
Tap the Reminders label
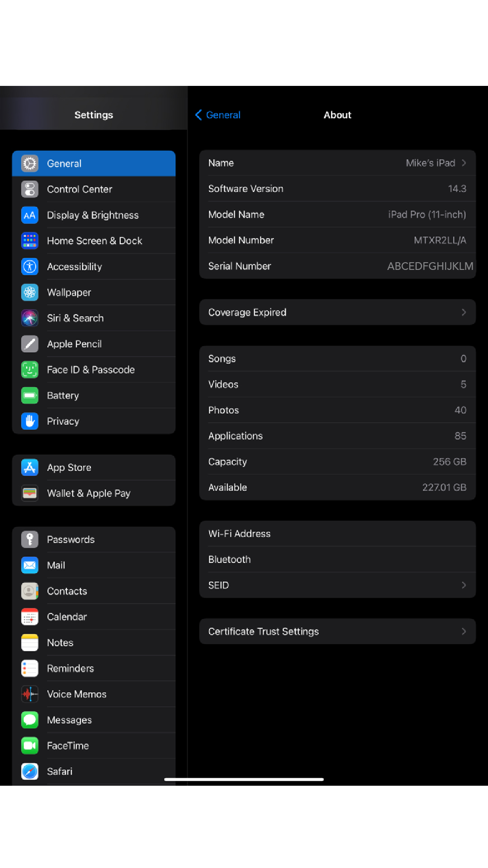(70, 669)
